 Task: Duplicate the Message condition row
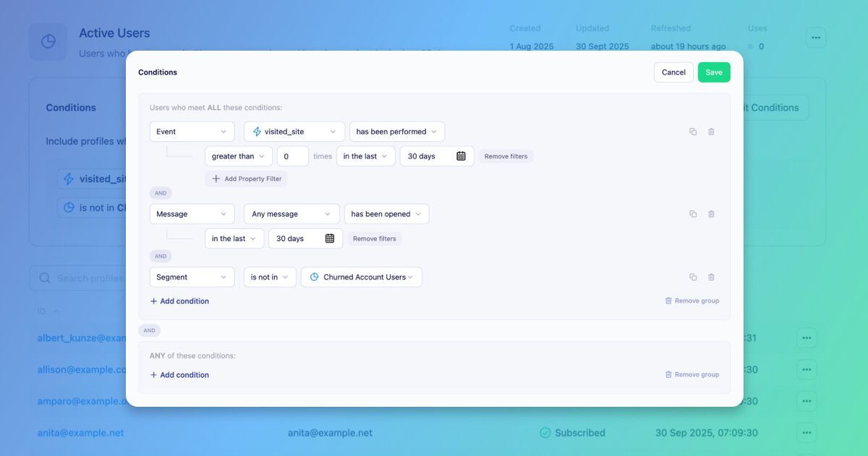coord(693,214)
